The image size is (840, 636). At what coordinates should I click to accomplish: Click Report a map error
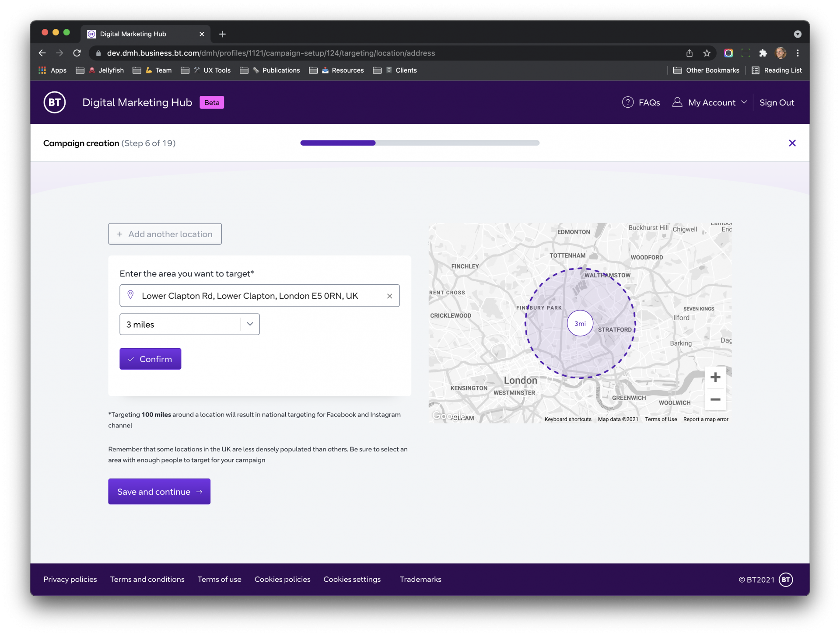pos(706,419)
